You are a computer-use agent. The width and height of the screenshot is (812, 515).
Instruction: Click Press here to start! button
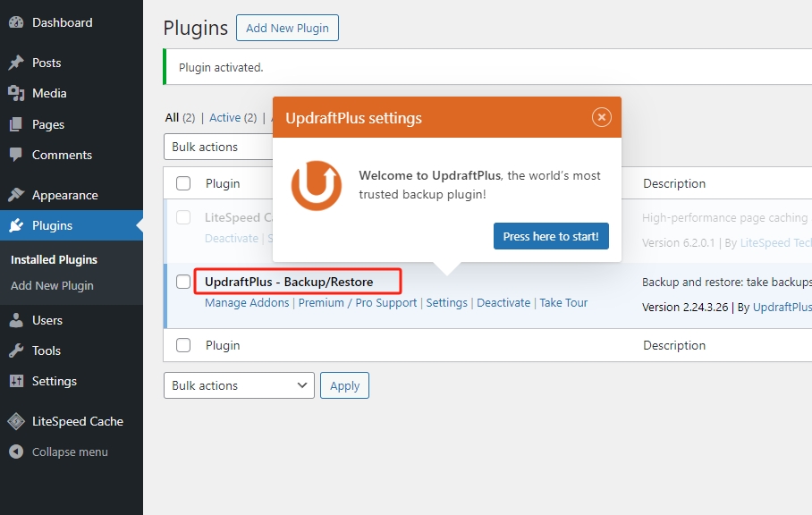[551, 236]
